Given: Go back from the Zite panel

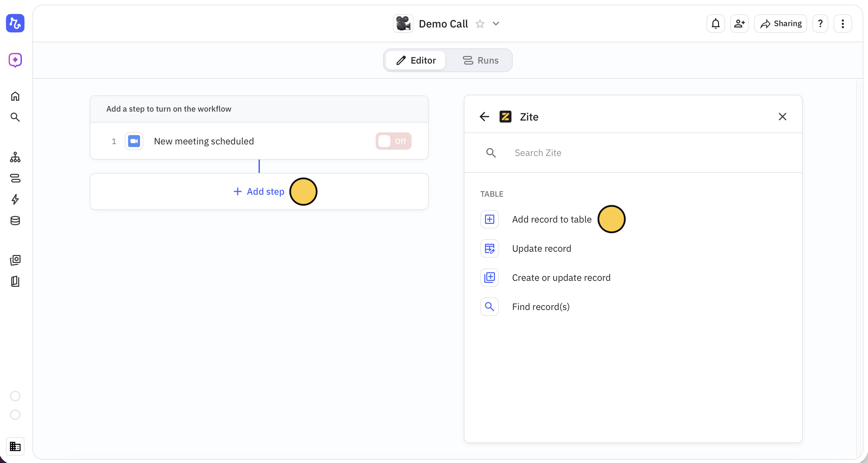Looking at the screenshot, I should click(484, 117).
